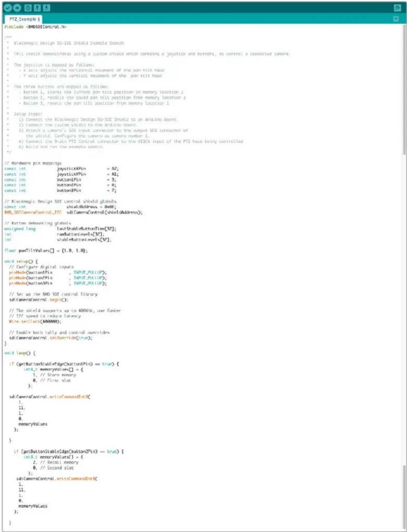Screen dimensions: 407x532
Task: Click the '// Hardware pin mappings' comment
Action: (33, 163)
